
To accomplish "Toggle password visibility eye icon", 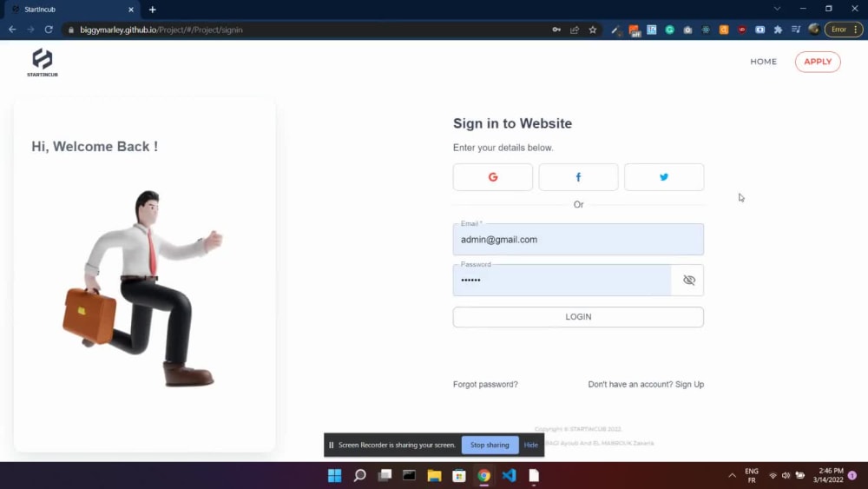I will 688,281.
